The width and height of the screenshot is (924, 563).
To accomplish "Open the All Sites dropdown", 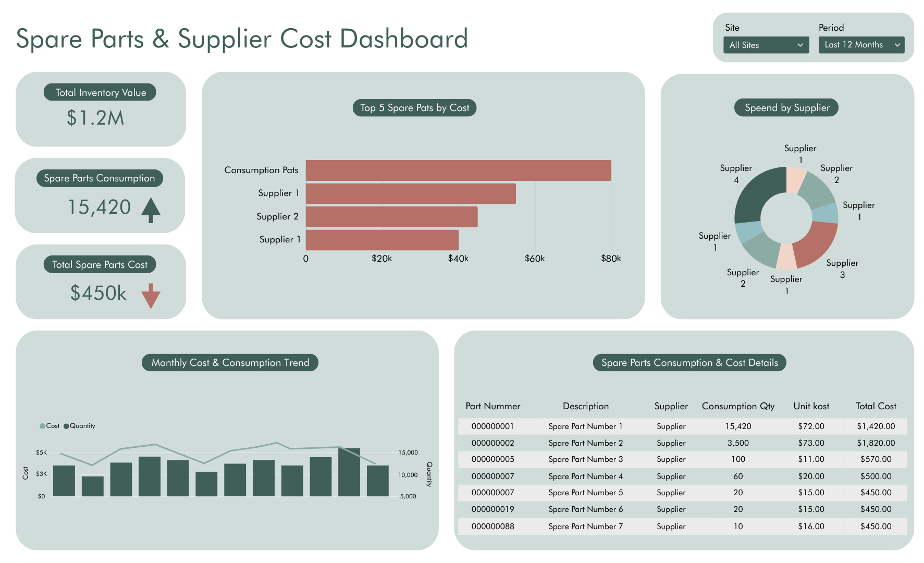I will click(x=766, y=45).
